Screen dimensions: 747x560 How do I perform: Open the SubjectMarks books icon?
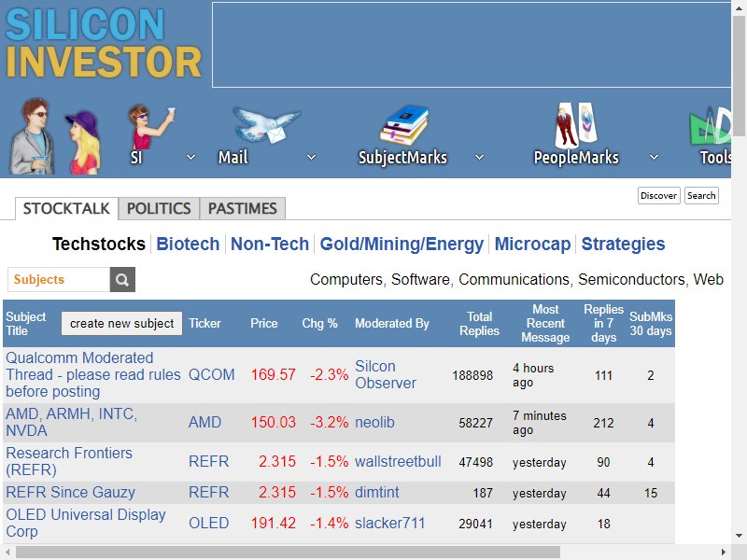tap(404, 125)
